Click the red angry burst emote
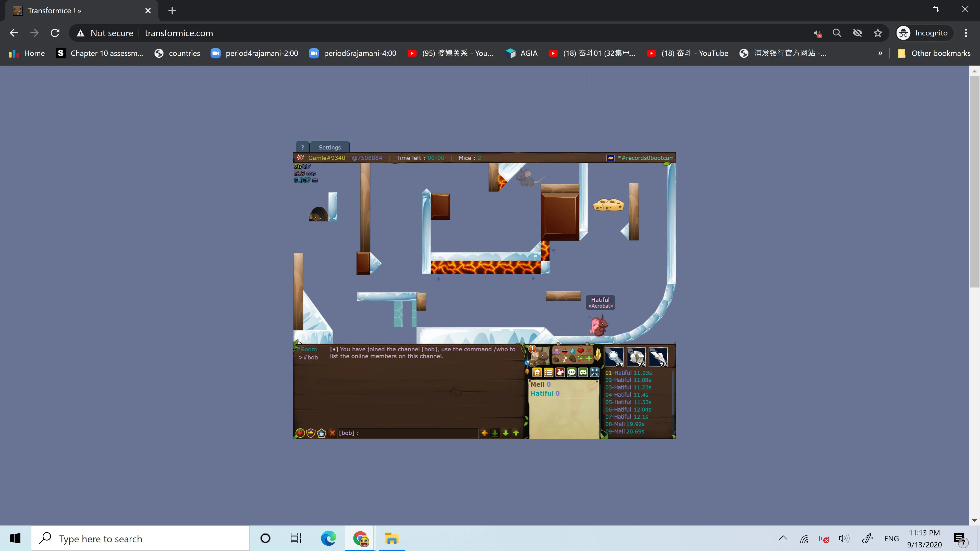The height and width of the screenshot is (551, 980). 589,350
